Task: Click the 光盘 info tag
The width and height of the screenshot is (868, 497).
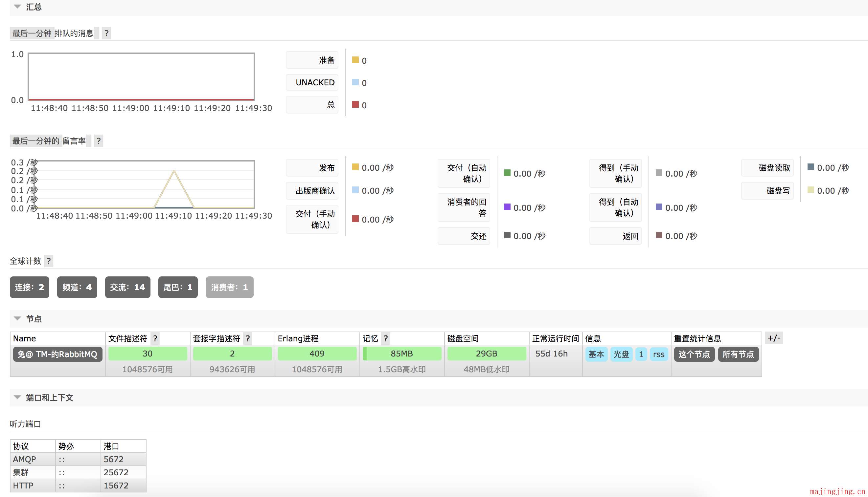Action: [x=621, y=354]
